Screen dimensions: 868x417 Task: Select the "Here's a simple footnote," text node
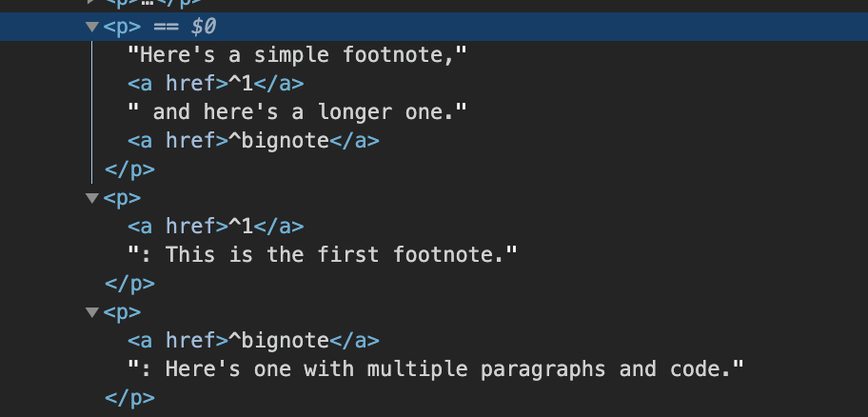(298, 55)
